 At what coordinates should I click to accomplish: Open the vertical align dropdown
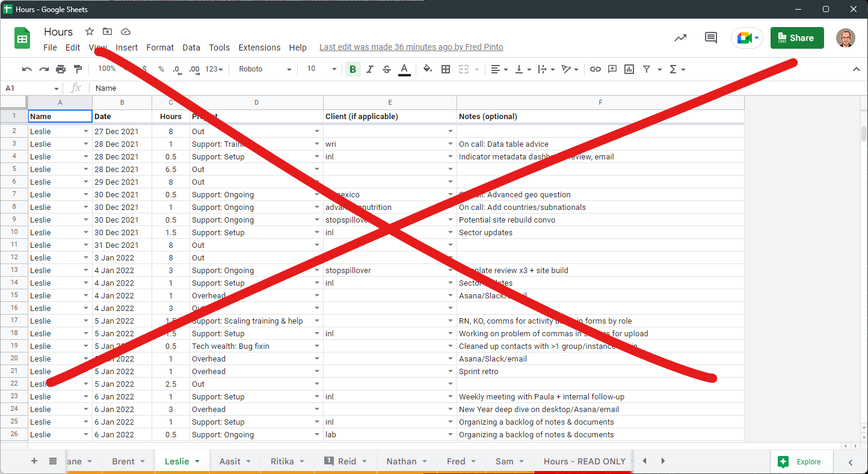[523, 69]
